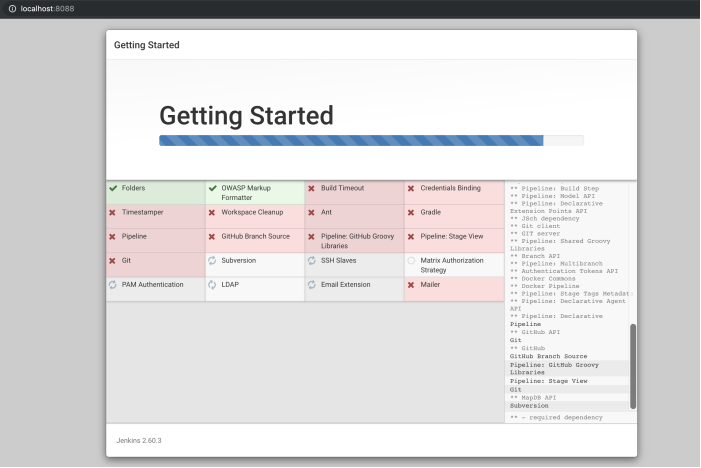Select the PAM Authentication label

coord(152,285)
